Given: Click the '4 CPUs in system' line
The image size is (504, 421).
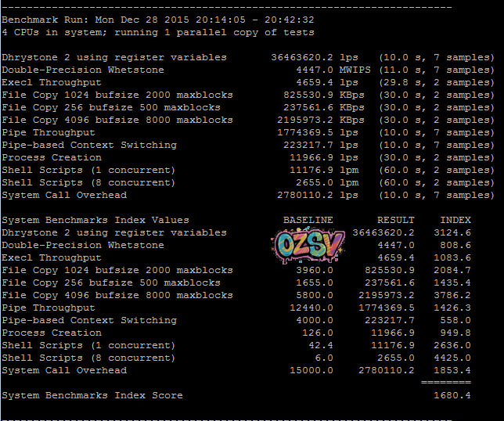Looking at the screenshot, I should (x=158, y=32).
